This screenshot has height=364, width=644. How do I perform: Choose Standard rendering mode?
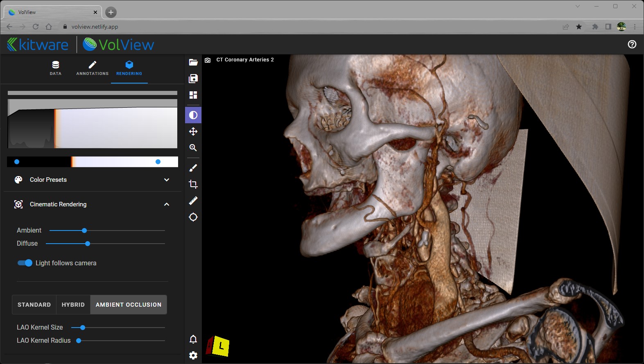(x=34, y=305)
